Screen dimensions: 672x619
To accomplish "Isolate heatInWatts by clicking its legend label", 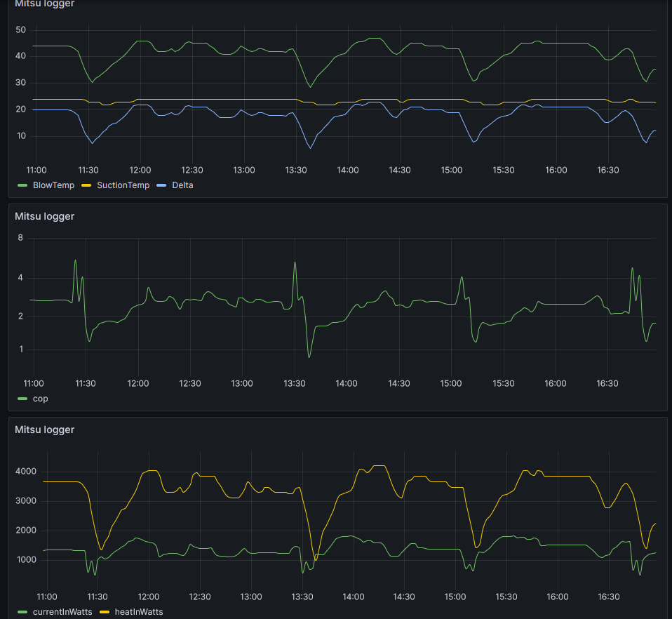I will 138,612.
